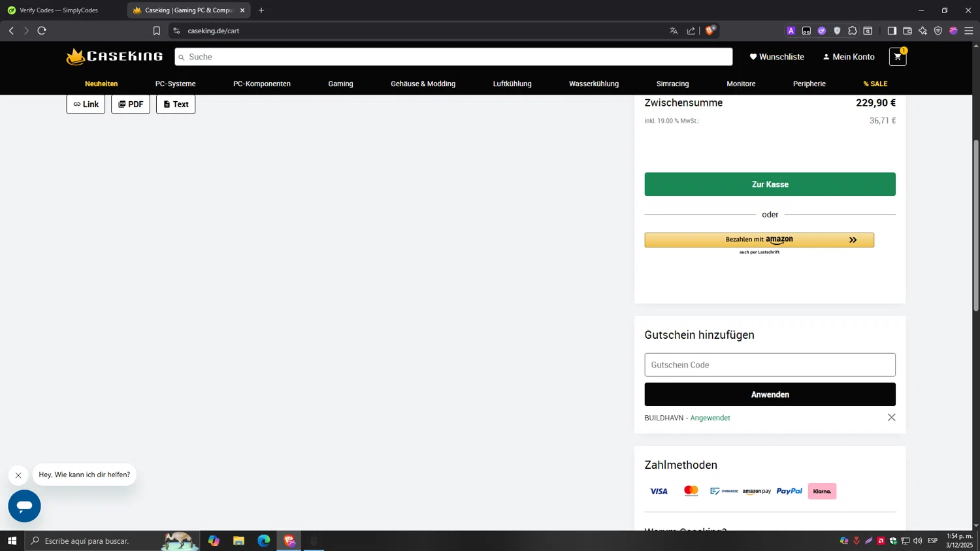
Task: Open the browser hamburger menu
Action: point(969,31)
